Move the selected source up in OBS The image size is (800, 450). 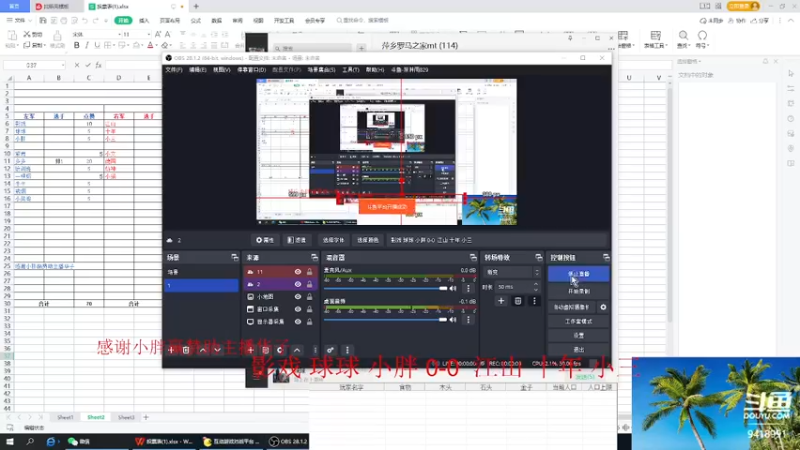[297, 350]
